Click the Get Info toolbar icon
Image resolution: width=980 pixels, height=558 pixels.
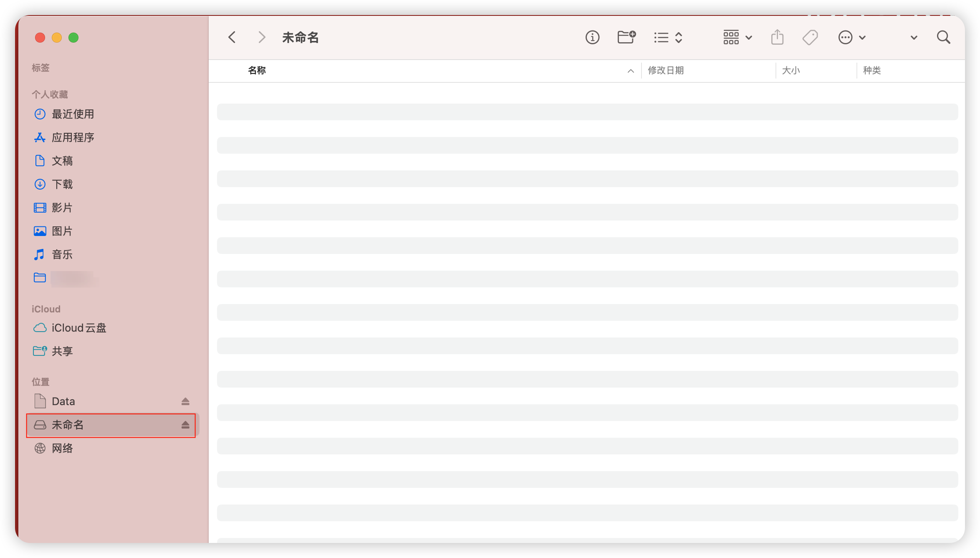(x=592, y=38)
